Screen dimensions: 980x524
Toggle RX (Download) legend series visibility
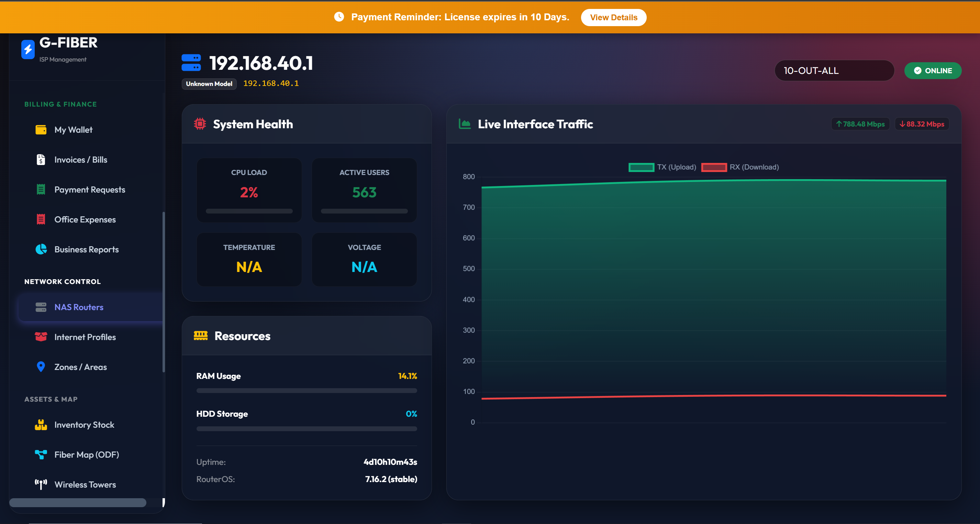[x=740, y=167]
